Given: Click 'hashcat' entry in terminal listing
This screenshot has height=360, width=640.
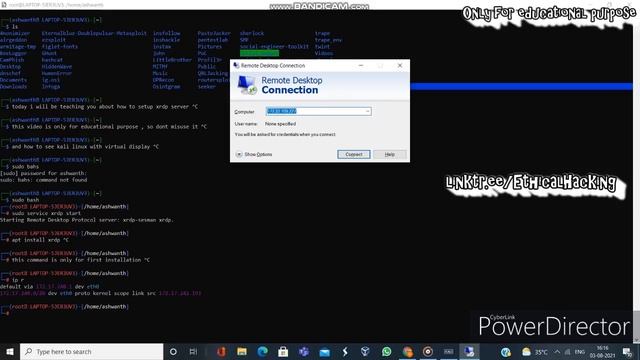Looking at the screenshot, I should coord(52,60).
